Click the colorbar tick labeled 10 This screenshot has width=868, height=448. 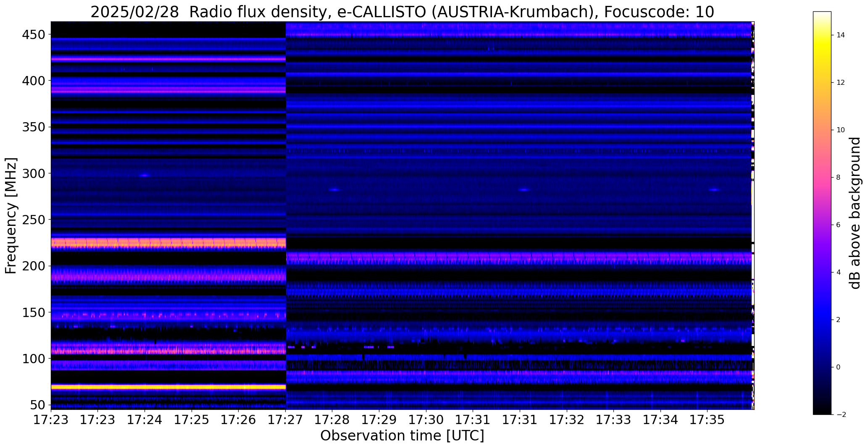[x=840, y=130]
